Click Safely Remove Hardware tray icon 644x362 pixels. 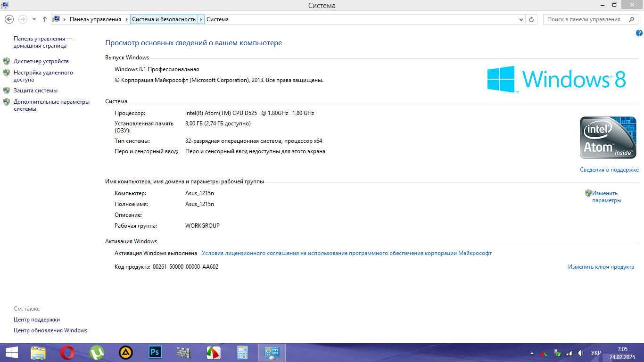click(x=557, y=353)
